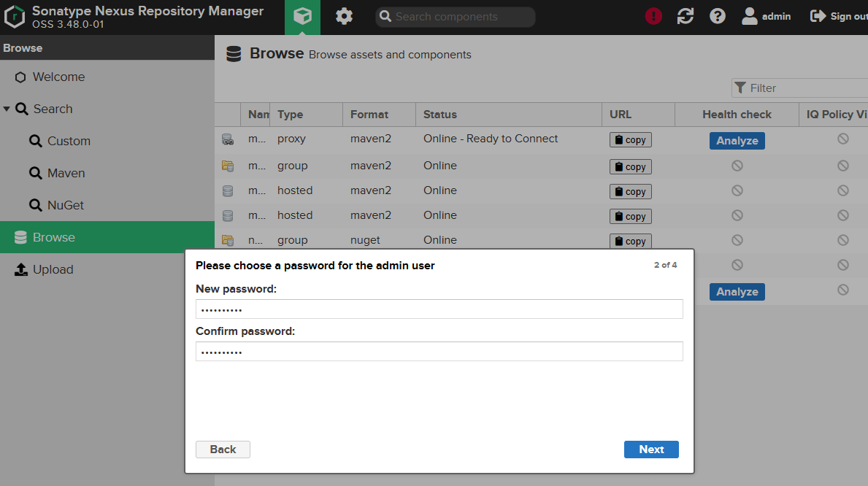
Task: Copy URL of the first hosted maven2 repository
Action: (x=631, y=191)
